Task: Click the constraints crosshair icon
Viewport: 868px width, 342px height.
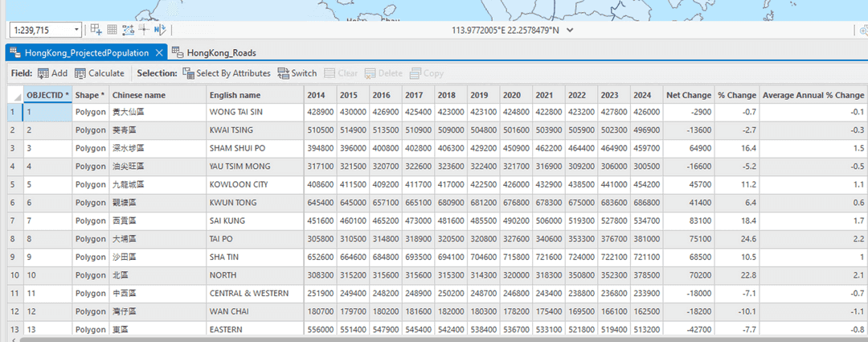Action: click(x=143, y=30)
